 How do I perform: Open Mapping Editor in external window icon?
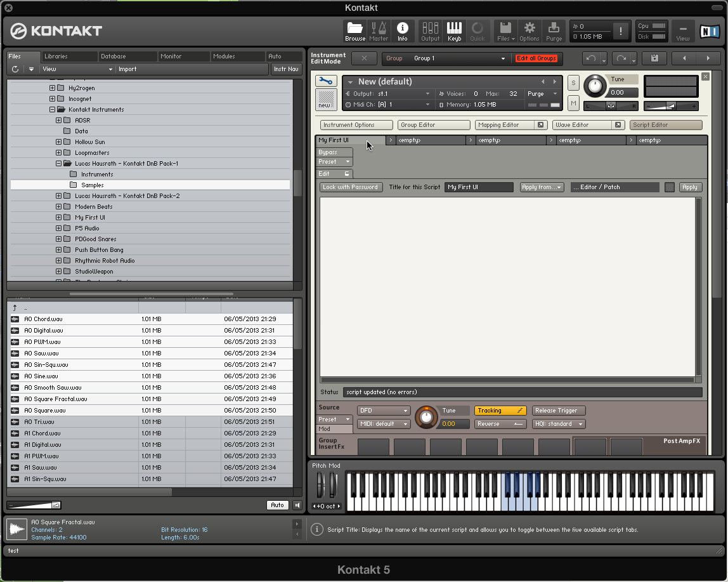540,124
